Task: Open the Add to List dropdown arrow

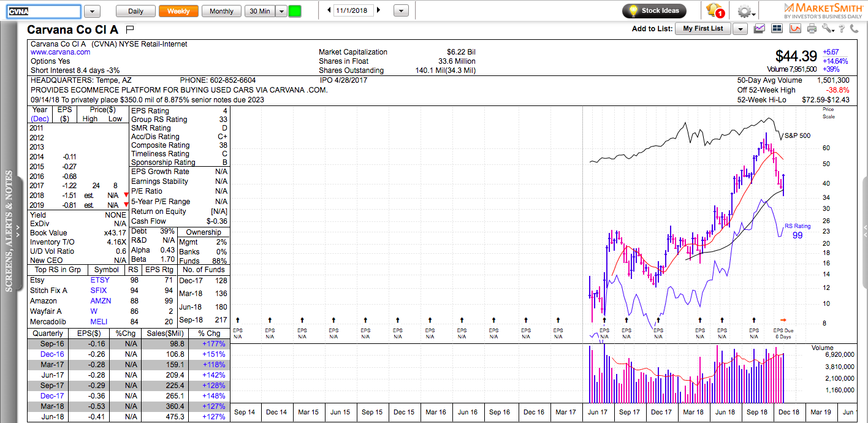Action: [x=740, y=29]
